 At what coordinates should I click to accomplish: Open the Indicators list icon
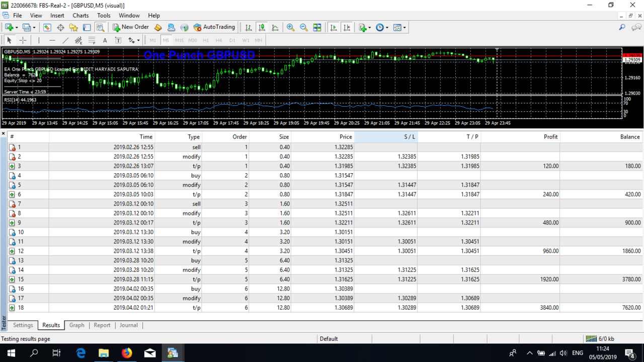[362, 27]
